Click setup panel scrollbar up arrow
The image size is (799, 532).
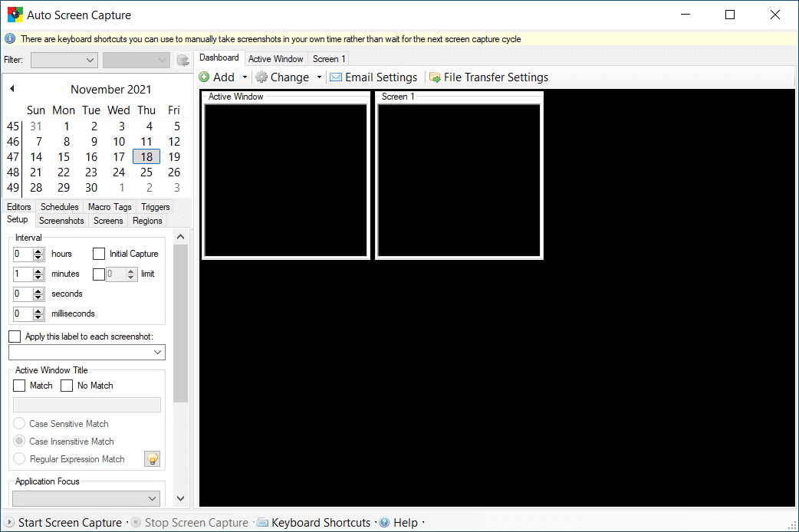180,237
